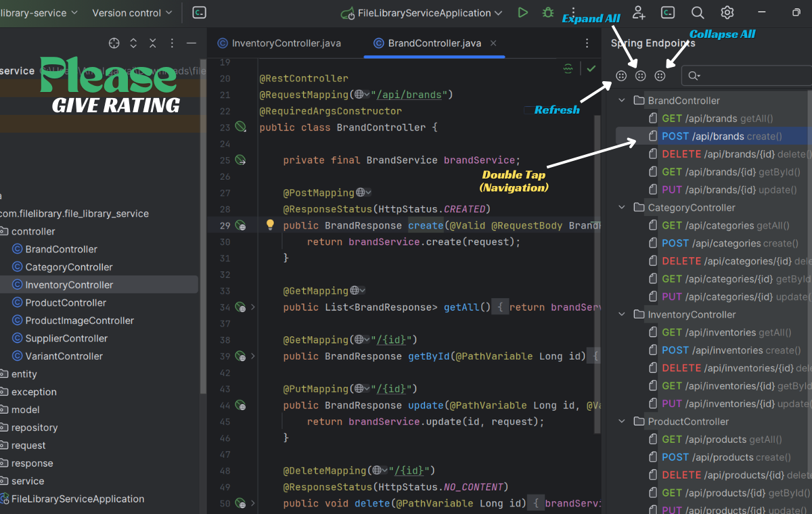Select the exception package in Project tree

coord(34,392)
